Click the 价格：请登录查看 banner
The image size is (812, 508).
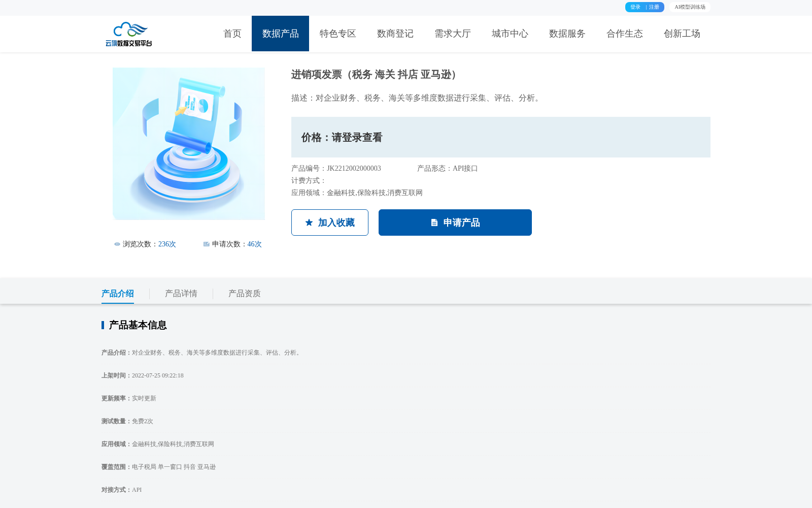[501, 137]
